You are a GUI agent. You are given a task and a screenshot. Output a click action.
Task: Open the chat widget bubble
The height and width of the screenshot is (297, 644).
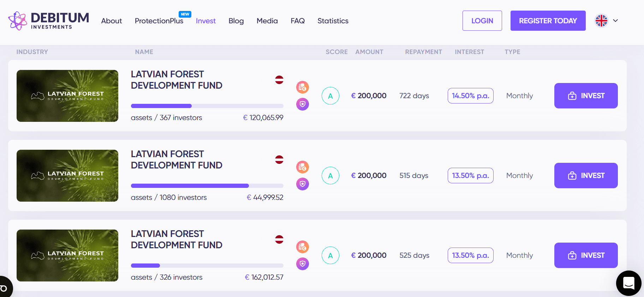(x=628, y=283)
